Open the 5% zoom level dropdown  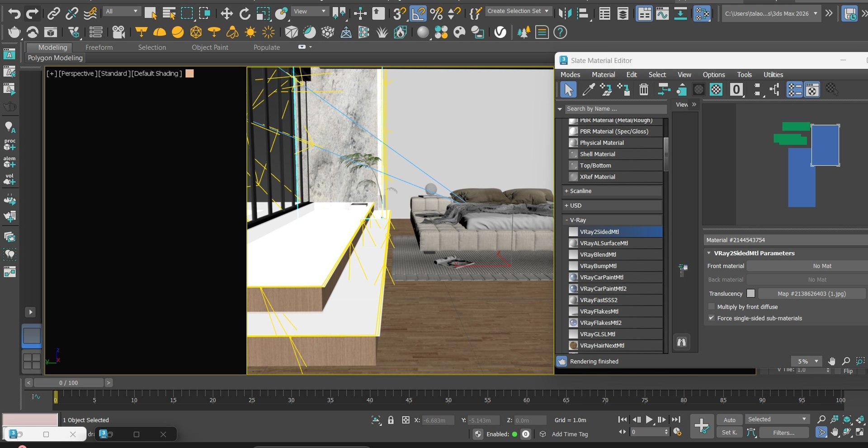807,361
